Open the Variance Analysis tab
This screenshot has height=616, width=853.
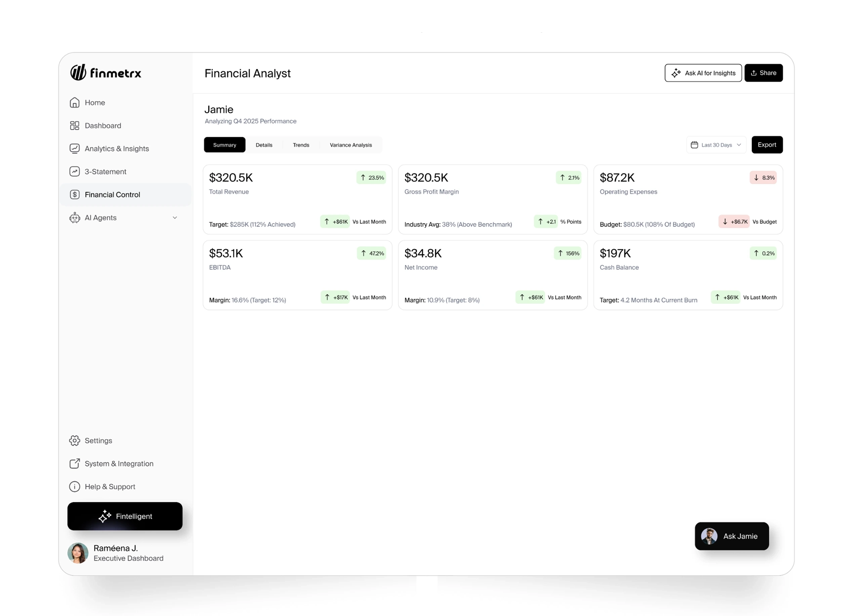[351, 145]
